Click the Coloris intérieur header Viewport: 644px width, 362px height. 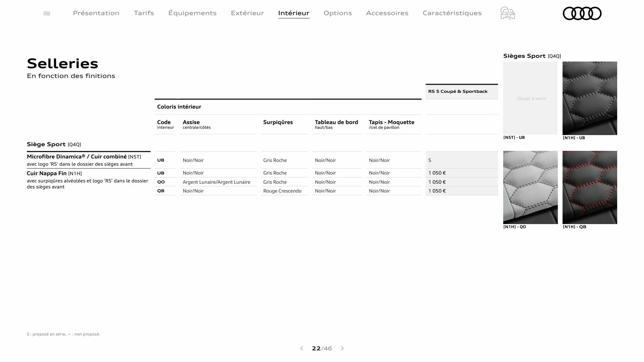tap(179, 107)
